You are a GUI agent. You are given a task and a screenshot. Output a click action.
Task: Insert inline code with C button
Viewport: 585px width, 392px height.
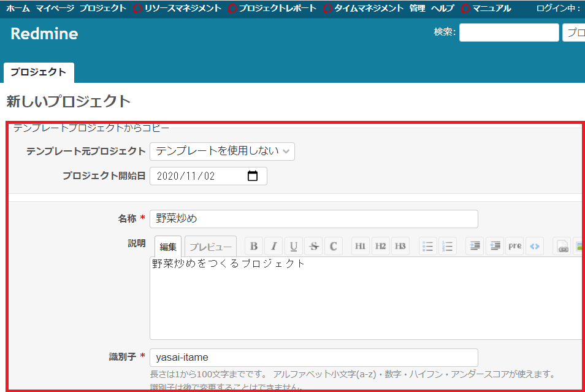click(x=334, y=246)
